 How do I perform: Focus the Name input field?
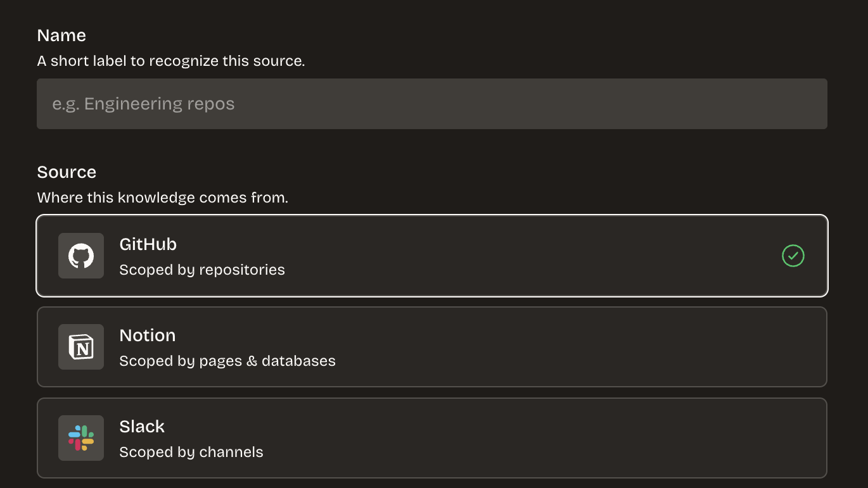pyautogui.click(x=432, y=104)
